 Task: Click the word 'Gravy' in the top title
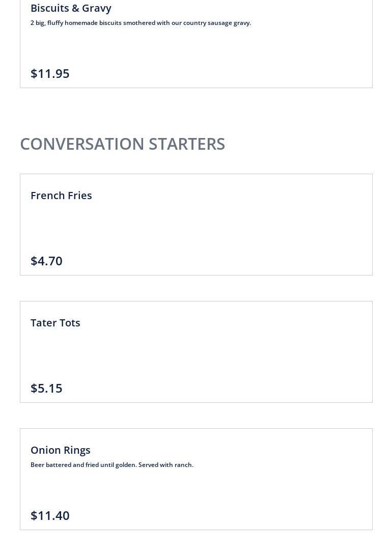pos(97,8)
